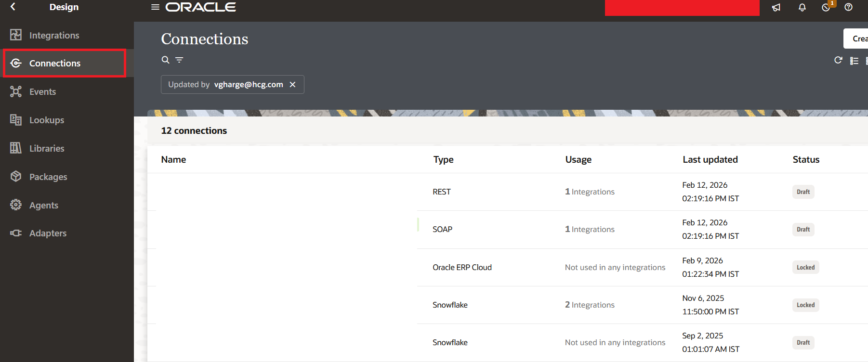Open the help question mark icon
868x362 pixels.
pos(848,7)
